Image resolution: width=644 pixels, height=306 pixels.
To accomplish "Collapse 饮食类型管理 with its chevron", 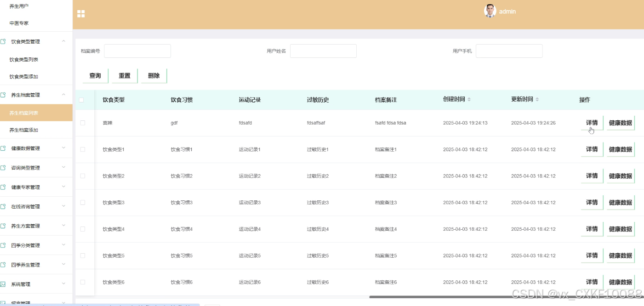I will tap(63, 41).
